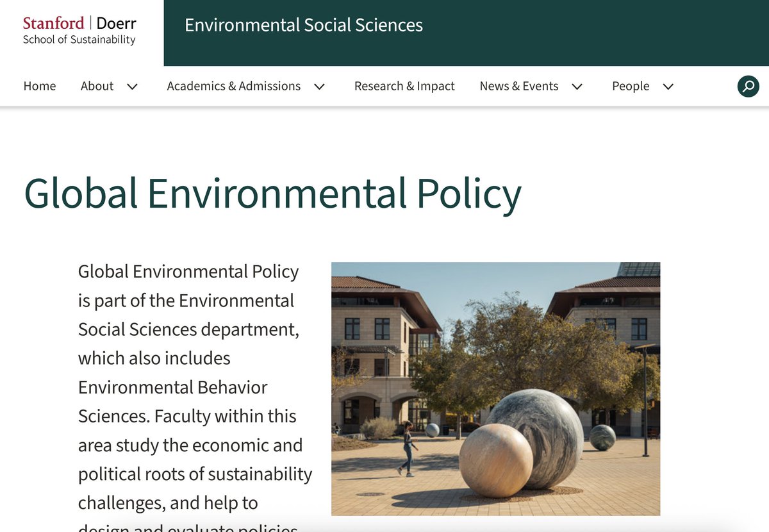Image resolution: width=769 pixels, height=532 pixels.
Task: Expand the People submenu chevron
Action: coord(668,87)
